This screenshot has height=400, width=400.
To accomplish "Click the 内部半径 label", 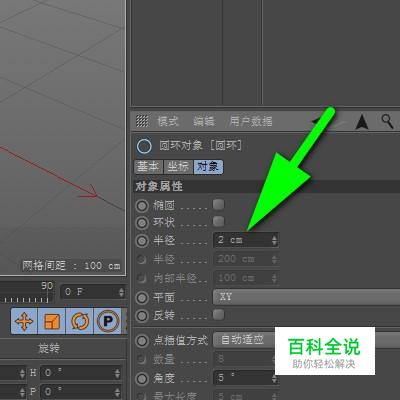I will pos(176,278).
